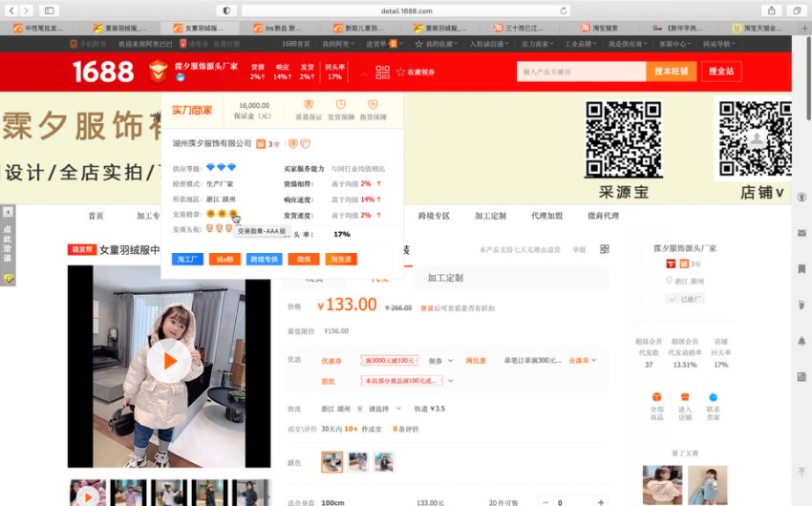Click the product QR code icon near 举报
The height and width of the screenshot is (506, 812).
point(604,249)
